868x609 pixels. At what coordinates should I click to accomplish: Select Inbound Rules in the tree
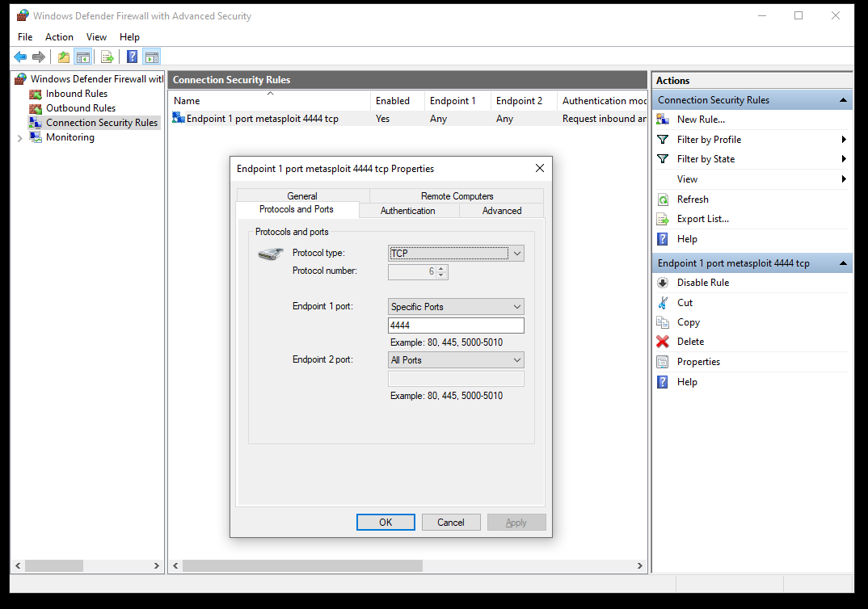click(76, 94)
